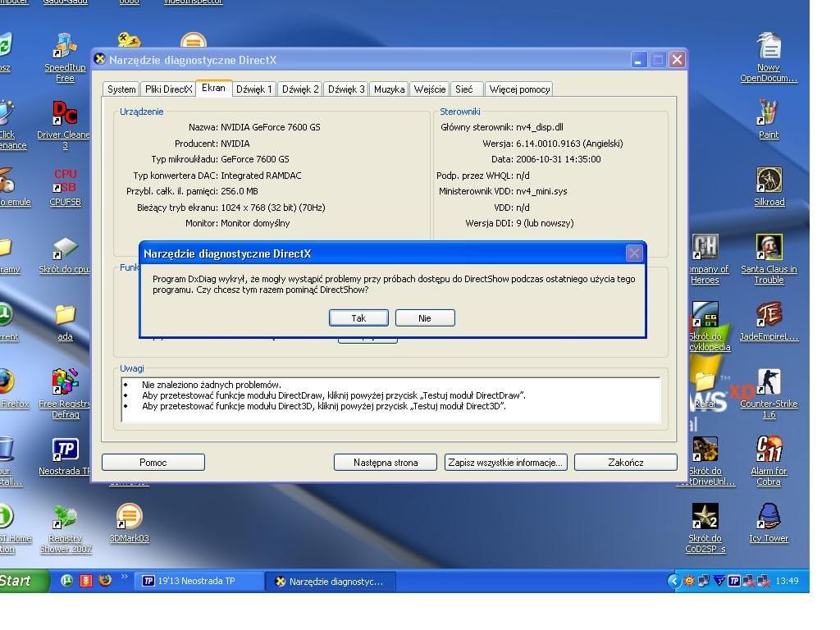Viewport: 840px width, 630px height.
Task: Open the Pliki DirectX tab
Action: 168,89
